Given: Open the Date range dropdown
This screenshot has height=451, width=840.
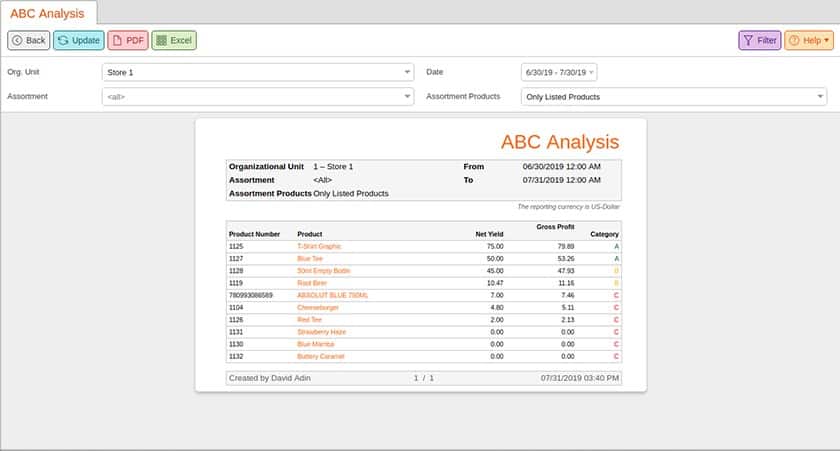Looking at the screenshot, I should pyautogui.click(x=558, y=72).
